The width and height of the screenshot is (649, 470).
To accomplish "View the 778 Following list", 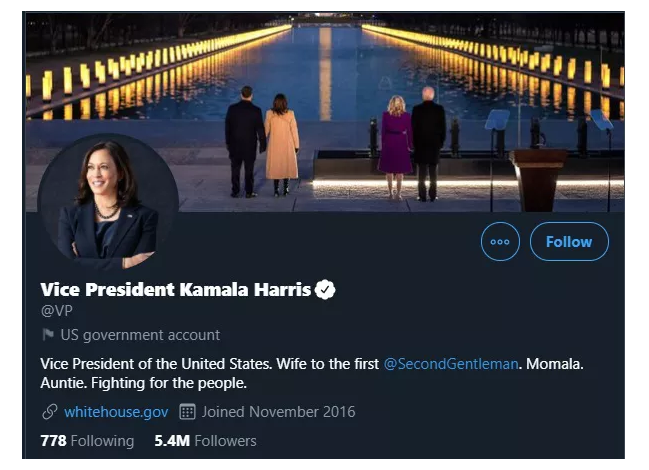I will tap(87, 441).
